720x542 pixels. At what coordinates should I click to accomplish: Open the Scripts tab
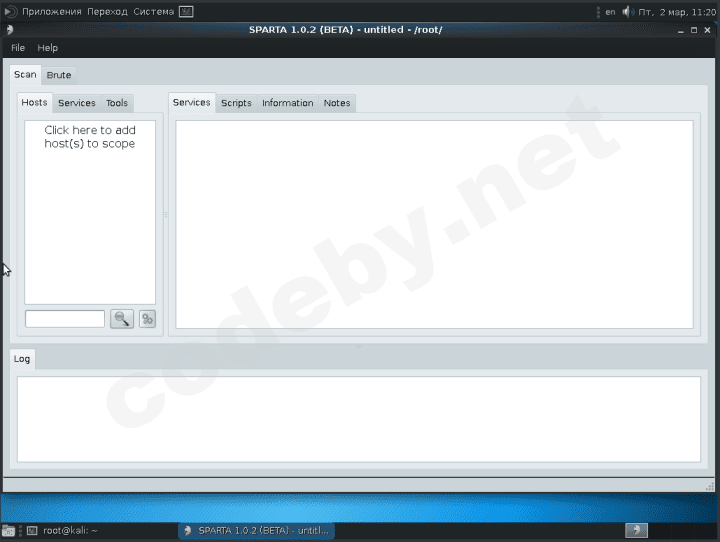click(x=236, y=103)
